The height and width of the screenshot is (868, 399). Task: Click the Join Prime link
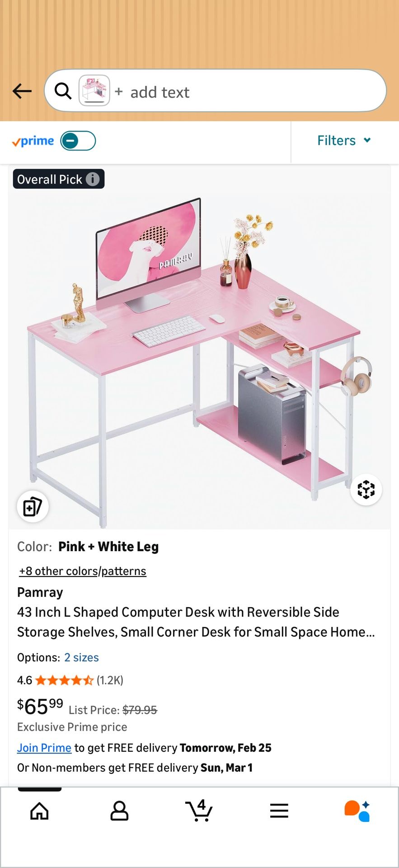[x=44, y=748]
